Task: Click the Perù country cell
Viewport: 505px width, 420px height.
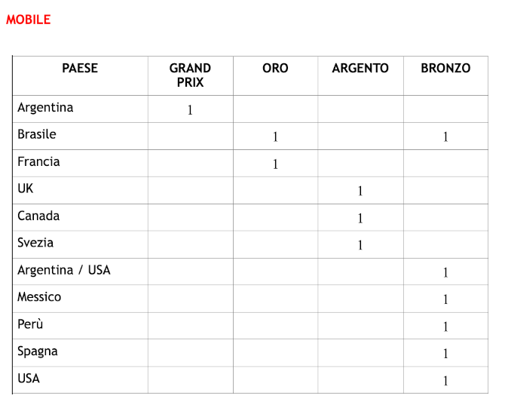Action: point(80,326)
